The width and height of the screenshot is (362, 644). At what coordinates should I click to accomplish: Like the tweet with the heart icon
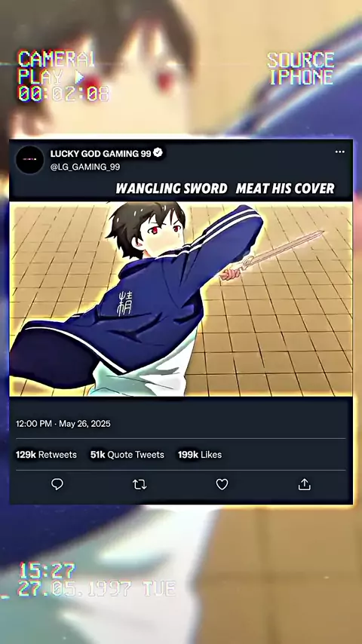(222, 485)
